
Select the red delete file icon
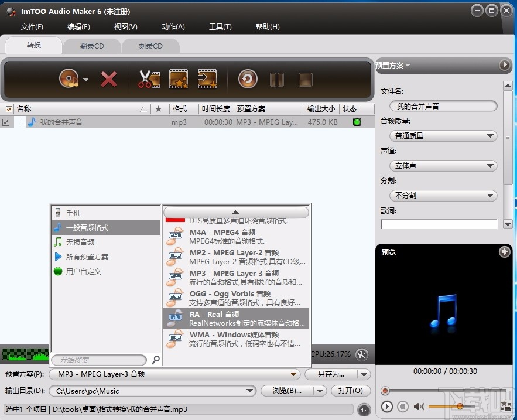point(109,78)
